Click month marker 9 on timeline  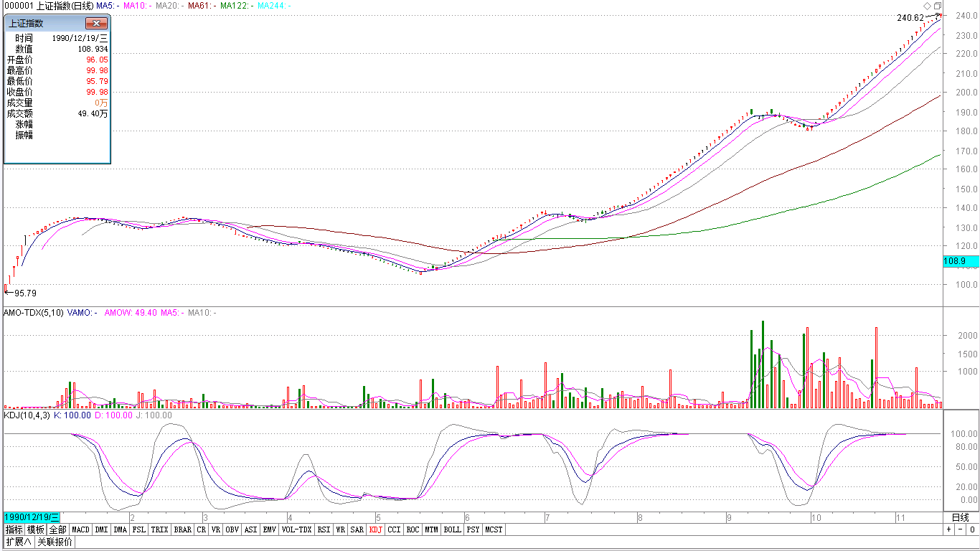[x=729, y=517]
